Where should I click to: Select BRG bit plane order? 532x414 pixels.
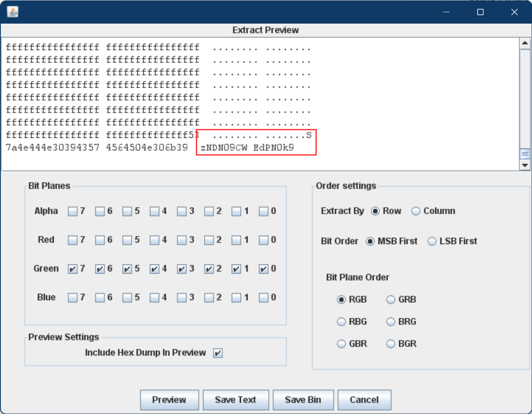click(x=391, y=322)
